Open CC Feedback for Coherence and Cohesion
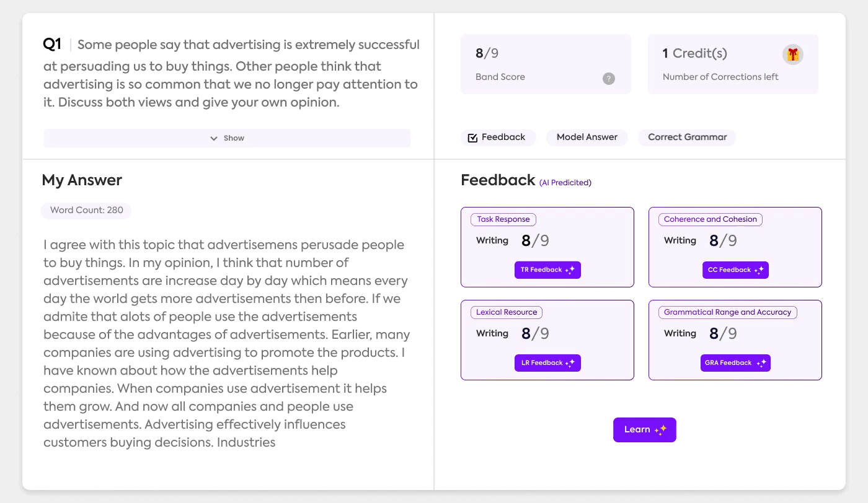The width and height of the screenshot is (868, 503). 735,270
